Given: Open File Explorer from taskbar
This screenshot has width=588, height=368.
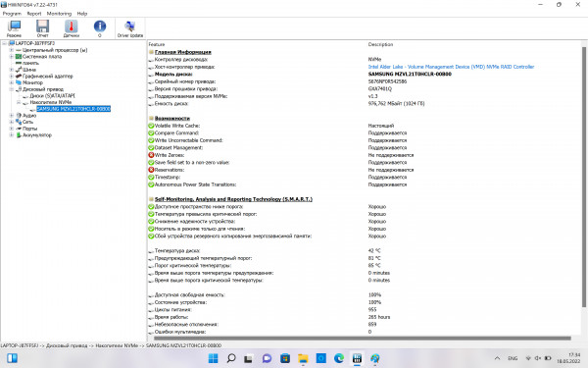Looking at the screenshot, I should click(x=303, y=358).
